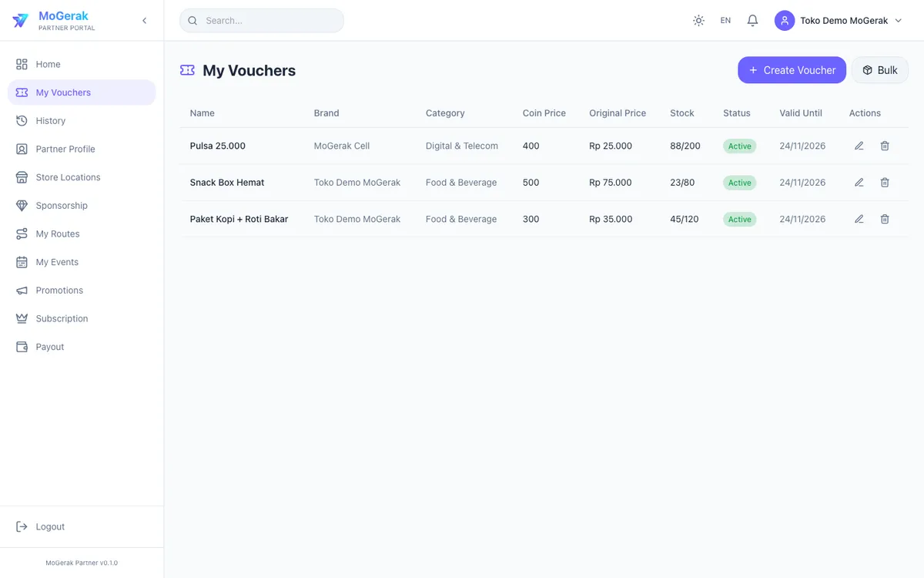Open My Routes label in sidebar
The height and width of the screenshot is (578, 924).
click(x=58, y=234)
